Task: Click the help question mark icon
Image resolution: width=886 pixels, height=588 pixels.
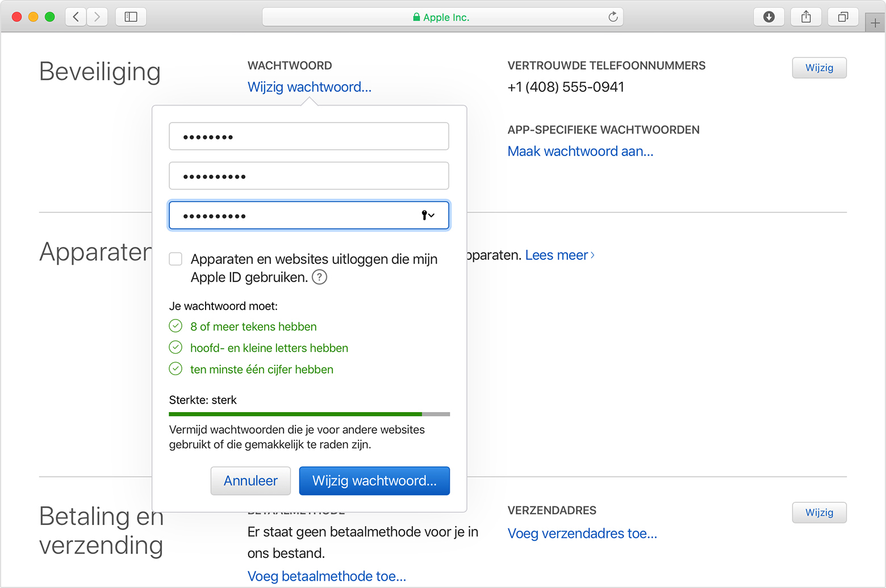Action: (320, 278)
